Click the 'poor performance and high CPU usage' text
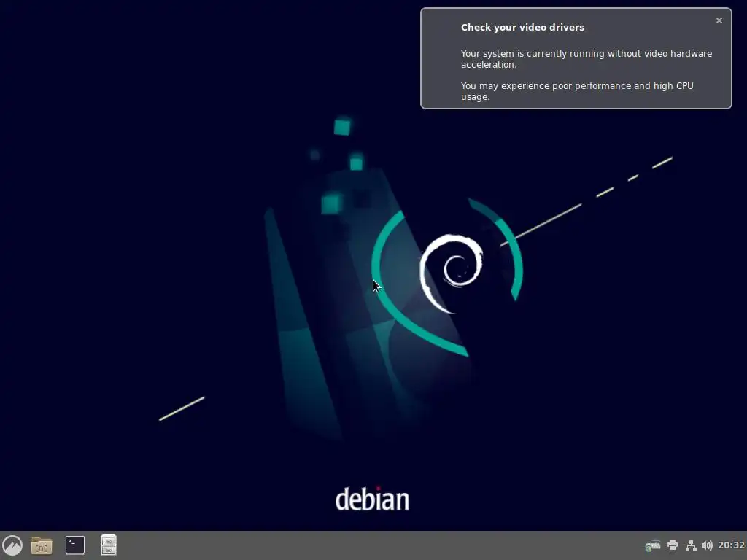The image size is (747, 560). (x=577, y=91)
